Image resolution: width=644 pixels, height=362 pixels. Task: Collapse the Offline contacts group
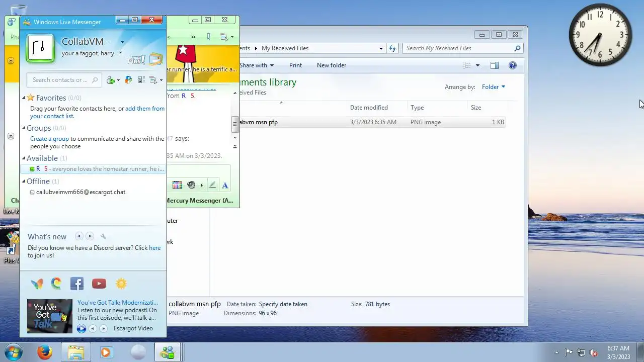24,182
